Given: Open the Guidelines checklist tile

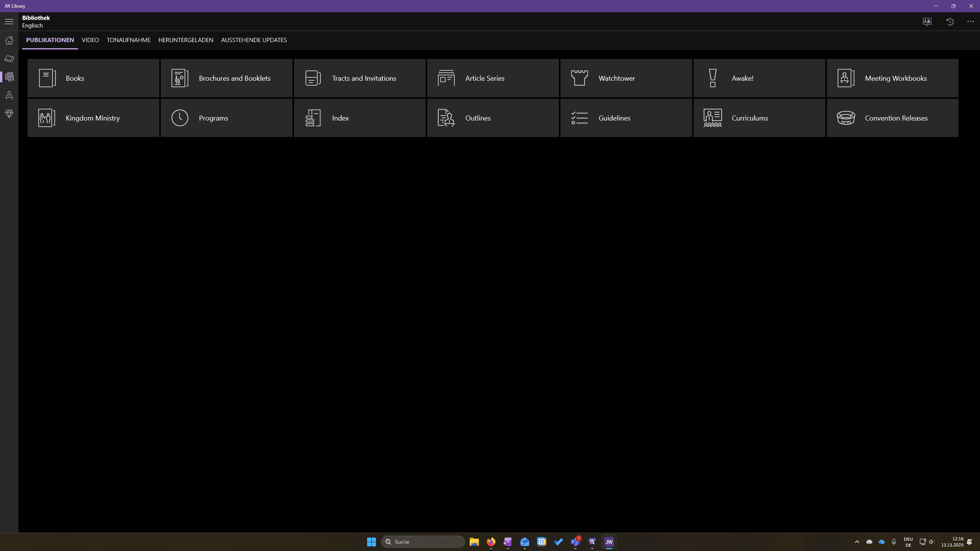Looking at the screenshot, I should pyautogui.click(x=626, y=118).
